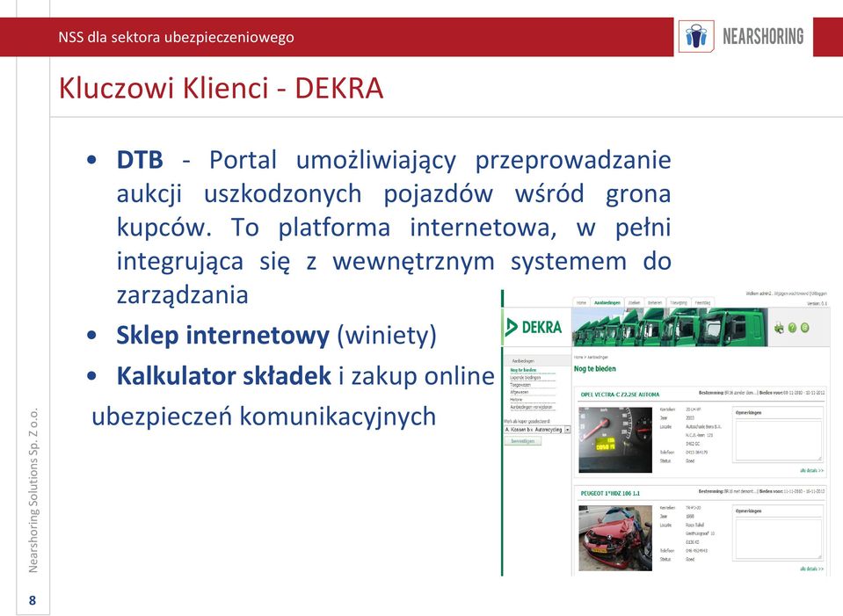This screenshot has height=616, width=843.
Task: Open 'Historie' sidebar link
Action: click(x=516, y=399)
